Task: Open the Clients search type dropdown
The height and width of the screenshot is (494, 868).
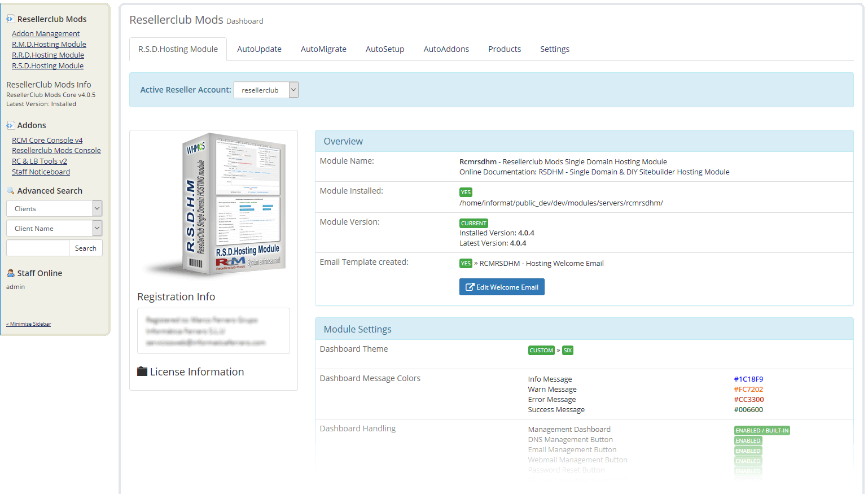Action: (x=54, y=208)
